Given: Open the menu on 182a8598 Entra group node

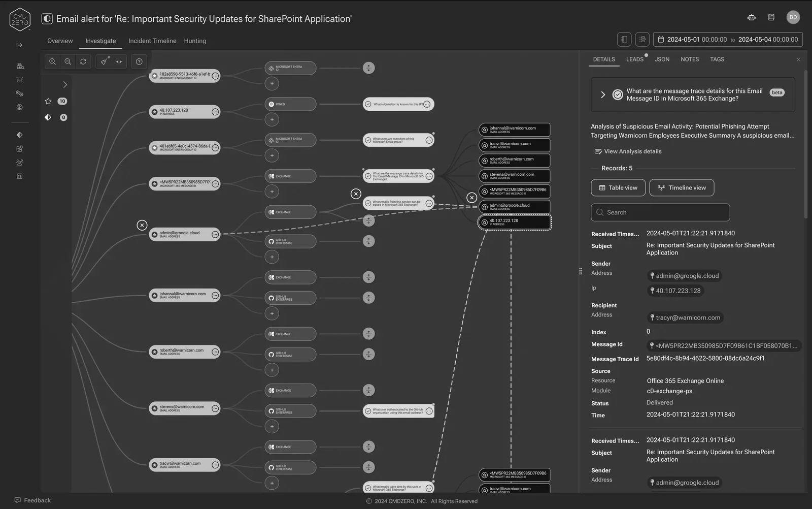Looking at the screenshot, I should (x=215, y=76).
